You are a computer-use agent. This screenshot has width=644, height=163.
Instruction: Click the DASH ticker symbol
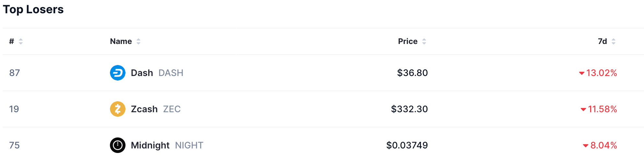pos(171,73)
